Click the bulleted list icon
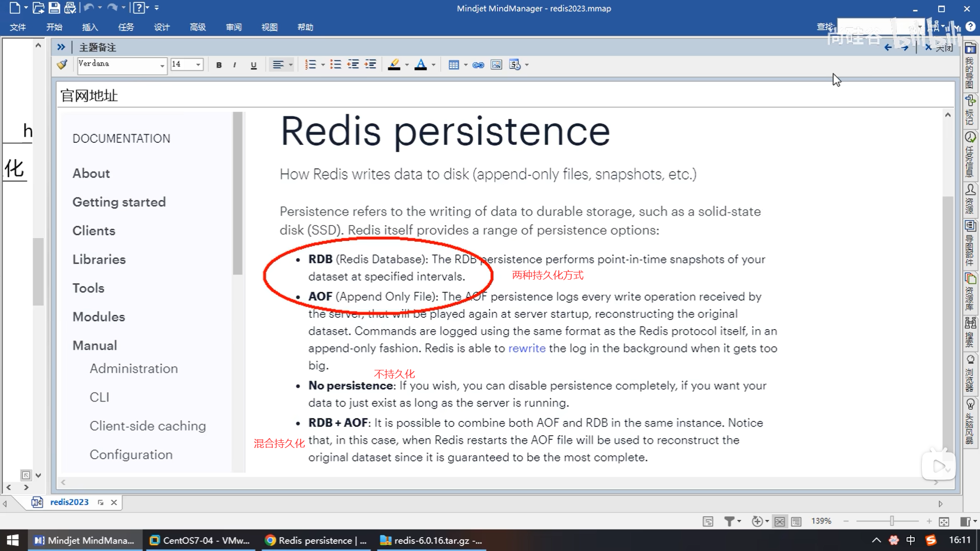Image resolution: width=980 pixels, height=551 pixels. (x=335, y=65)
